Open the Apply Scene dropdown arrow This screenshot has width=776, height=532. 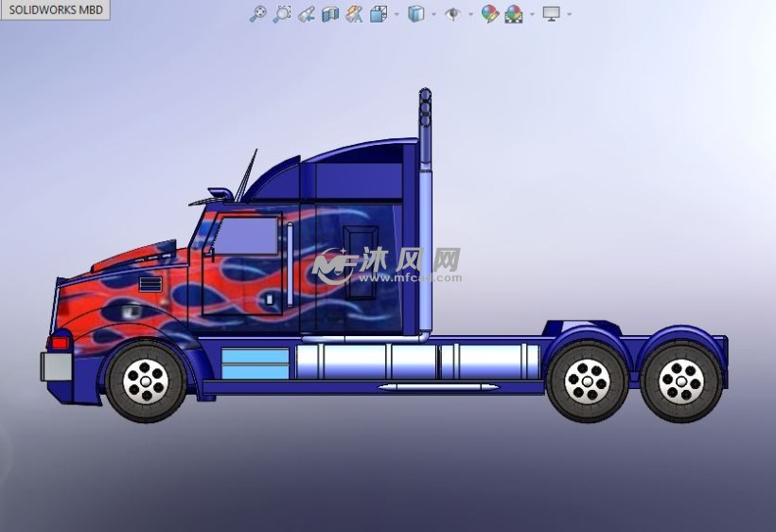click(532, 14)
